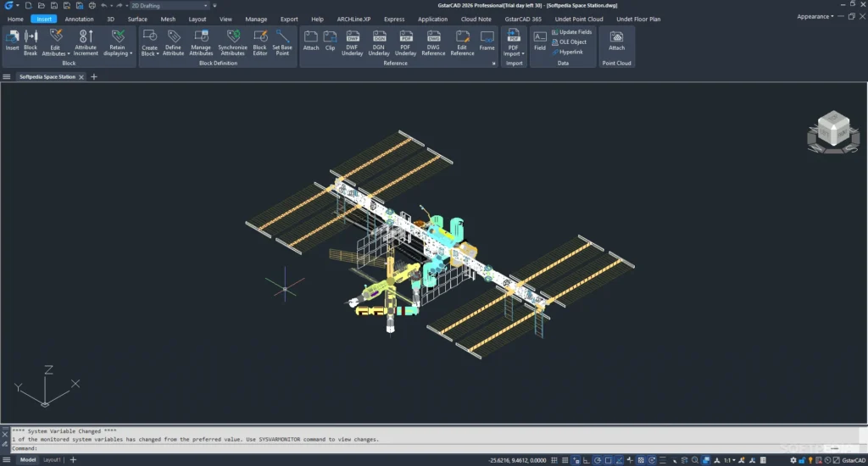Open DWG Reference tool
868x466 pixels.
(x=433, y=42)
